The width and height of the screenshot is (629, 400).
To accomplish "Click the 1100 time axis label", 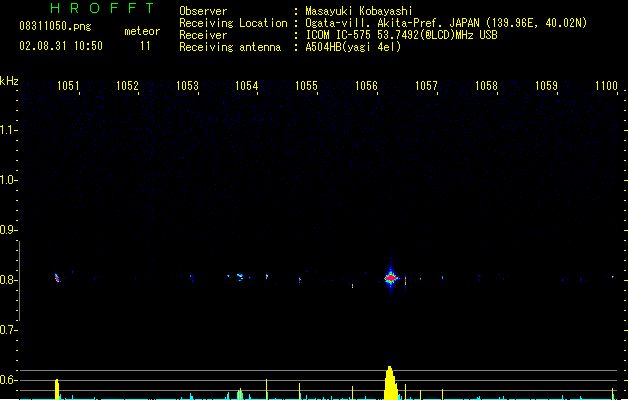I will (x=606, y=86).
